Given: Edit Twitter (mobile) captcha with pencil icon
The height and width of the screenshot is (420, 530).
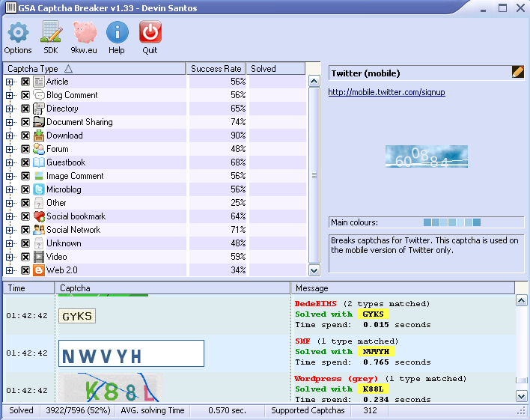Looking at the screenshot, I should pyautogui.click(x=517, y=72).
